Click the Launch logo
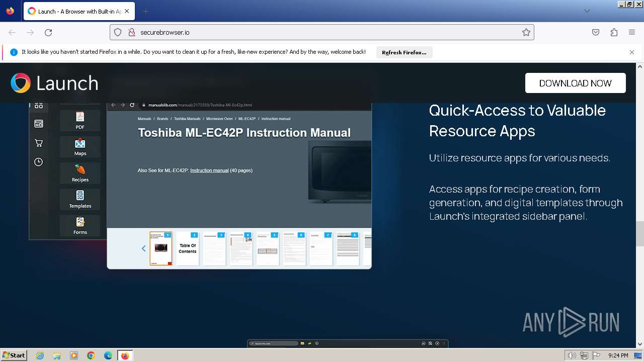Screen dimensions: 644x362 [x=54, y=83]
